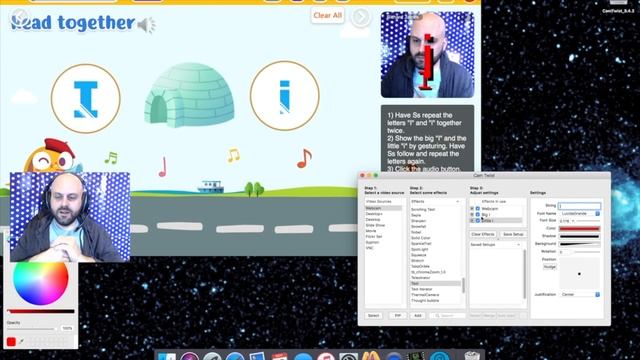
Task: Click the green music notes
Action: tap(111, 158)
